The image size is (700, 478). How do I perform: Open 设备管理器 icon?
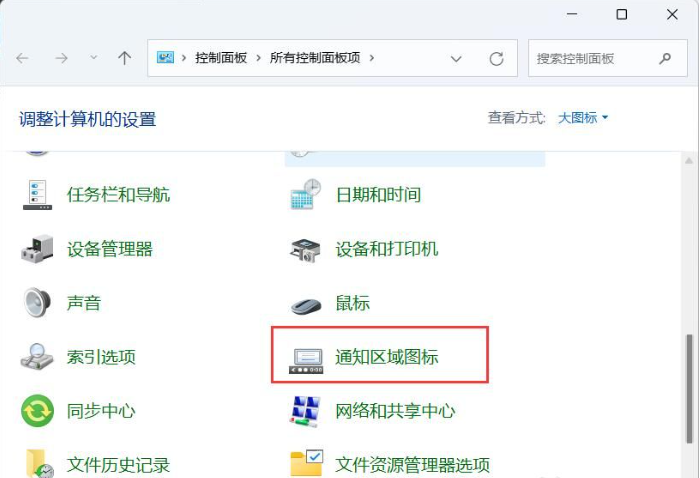[37, 248]
